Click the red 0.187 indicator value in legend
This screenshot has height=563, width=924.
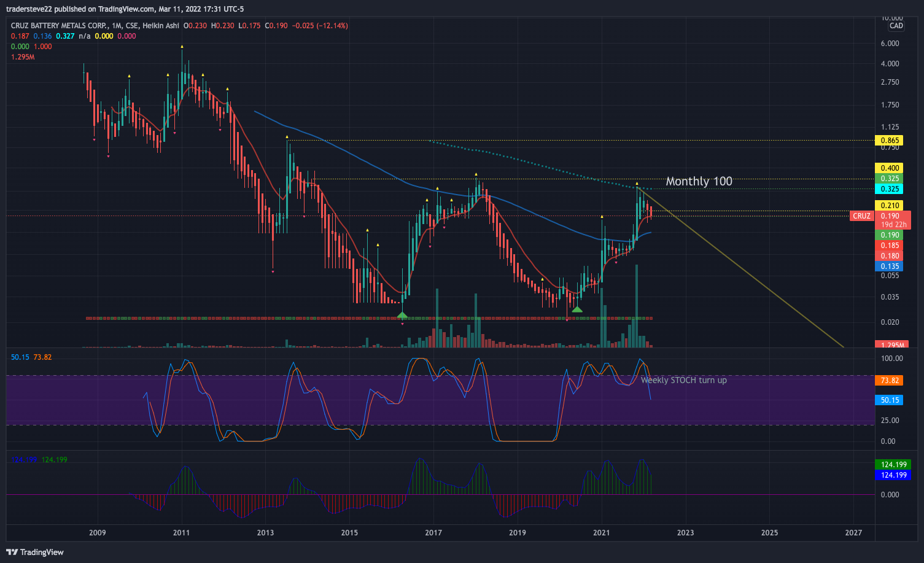(x=20, y=36)
